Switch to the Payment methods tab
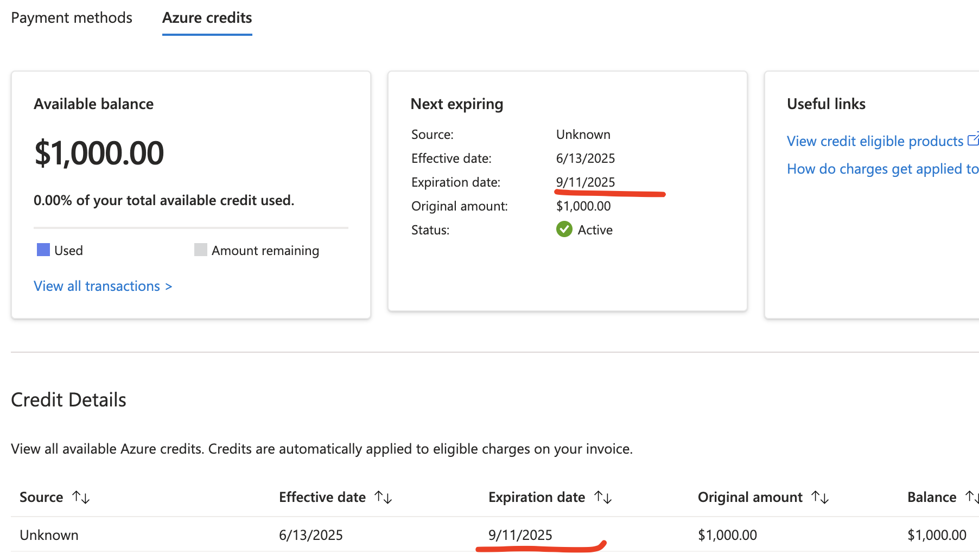The height and width of the screenshot is (560, 979). pos(71,17)
